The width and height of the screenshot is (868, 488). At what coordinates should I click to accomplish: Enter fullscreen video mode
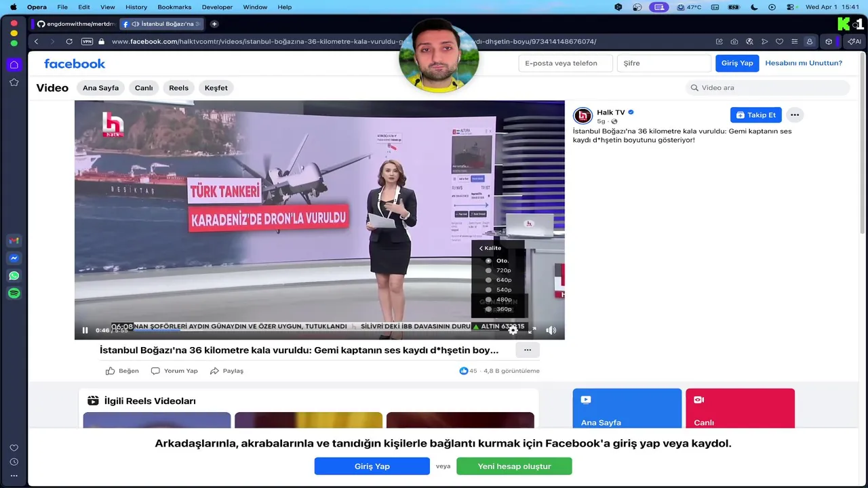(532, 330)
